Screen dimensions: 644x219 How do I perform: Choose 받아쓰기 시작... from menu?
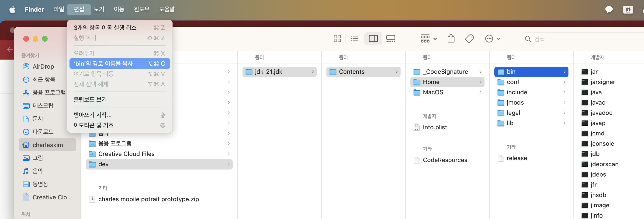pyautogui.click(x=120, y=115)
